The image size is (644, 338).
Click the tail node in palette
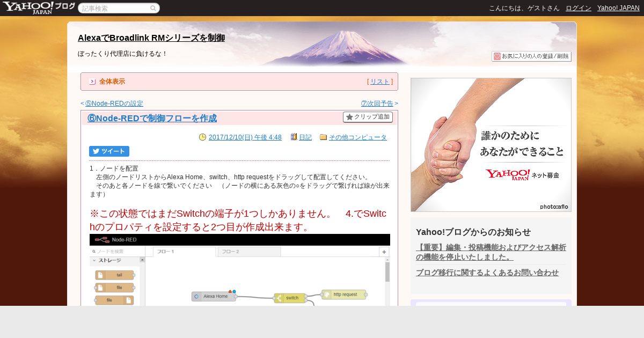[115, 275]
